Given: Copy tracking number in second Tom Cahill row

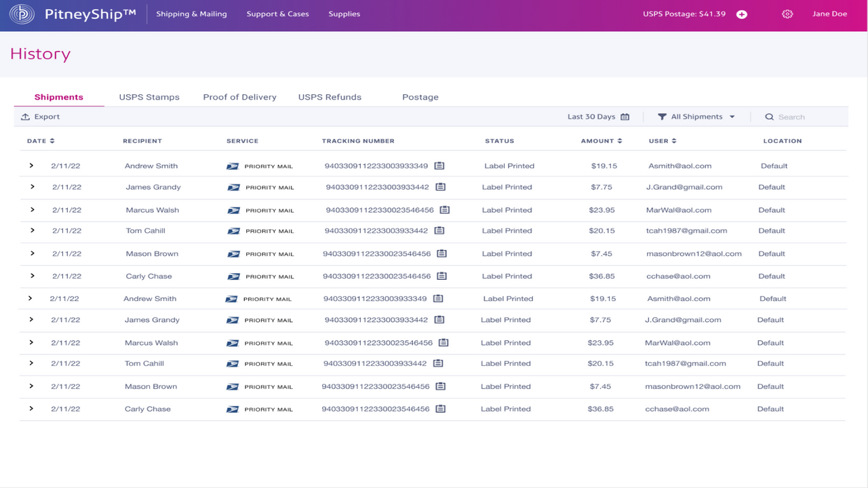Looking at the screenshot, I should point(438,363).
